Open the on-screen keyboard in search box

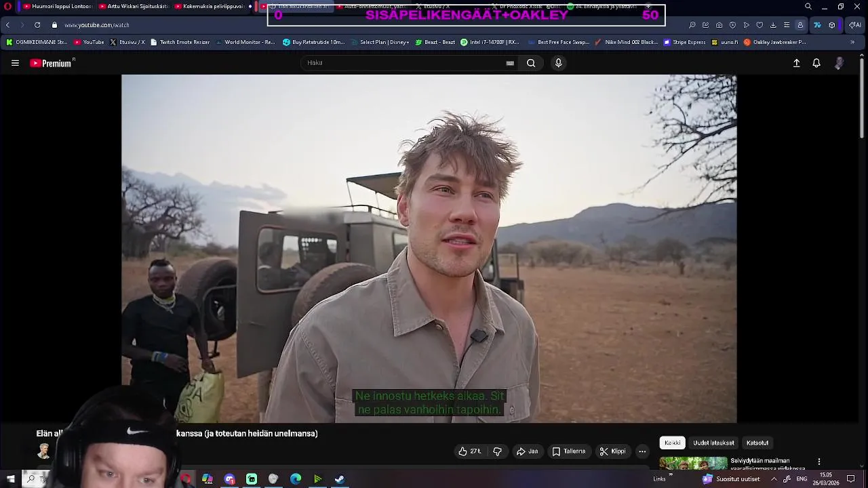pyautogui.click(x=510, y=63)
